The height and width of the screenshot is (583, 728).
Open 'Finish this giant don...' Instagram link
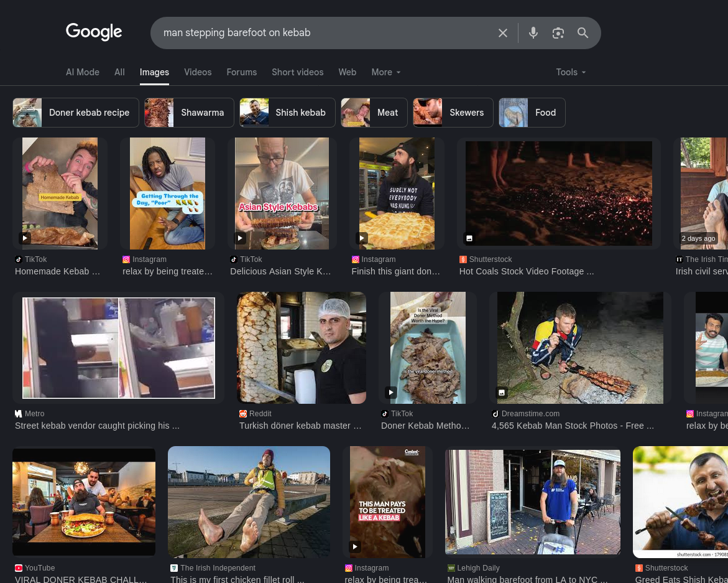pyautogui.click(x=395, y=271)
